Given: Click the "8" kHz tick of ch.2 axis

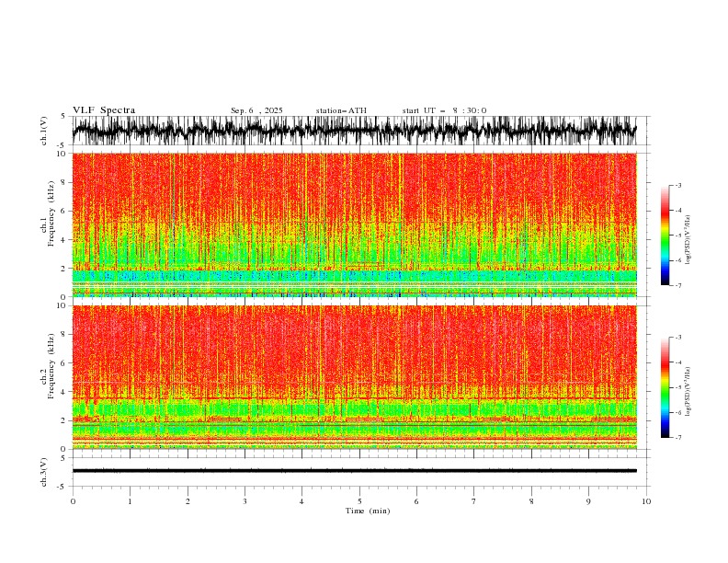Looking at the screenshot, I should click(63, 334).
